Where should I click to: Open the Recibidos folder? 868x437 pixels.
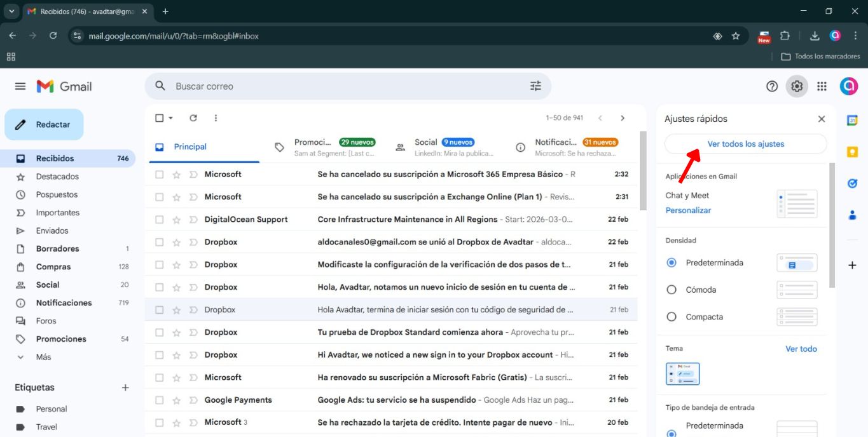coord(68,159)
